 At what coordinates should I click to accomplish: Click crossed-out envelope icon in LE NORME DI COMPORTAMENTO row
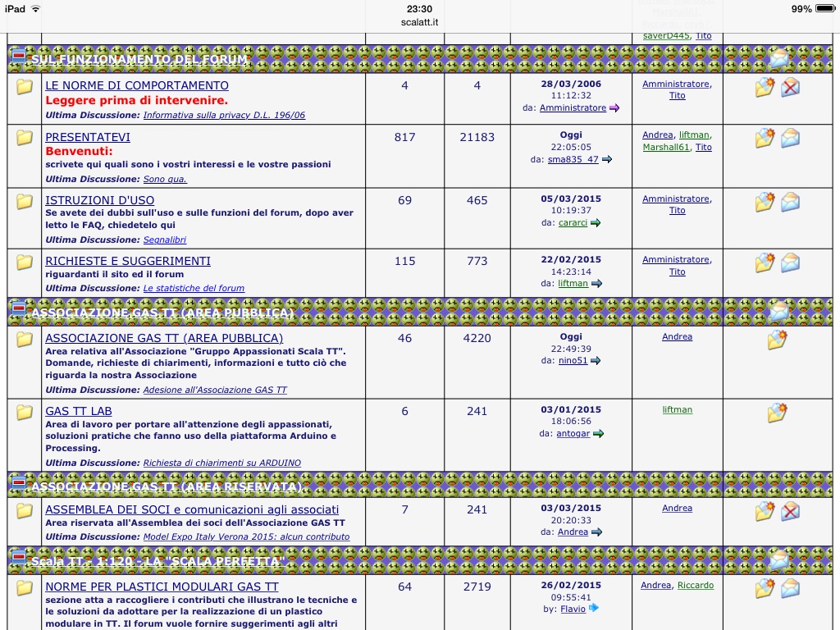pyautogui.click(x=790, y=87)
